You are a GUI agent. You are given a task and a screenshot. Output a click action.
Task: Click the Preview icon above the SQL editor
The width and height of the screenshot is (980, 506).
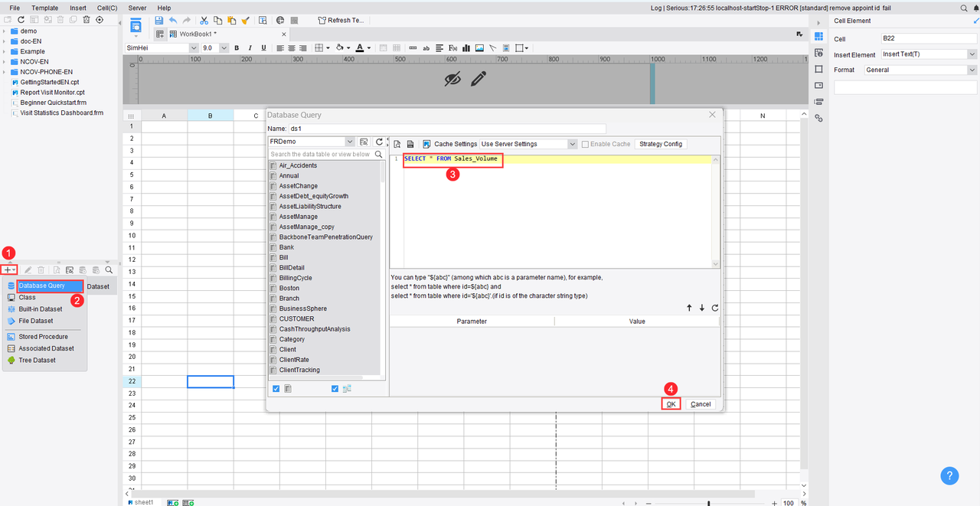[397, 144]
